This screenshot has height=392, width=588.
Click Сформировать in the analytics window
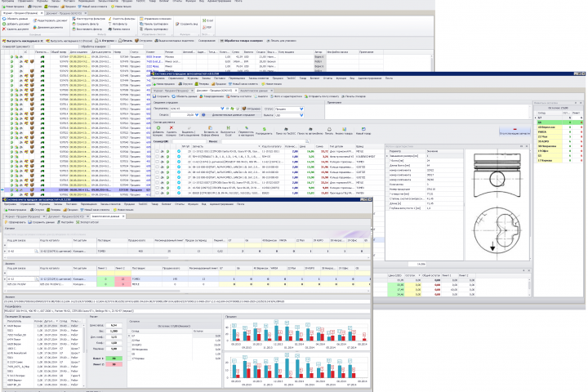coord(15,222)
